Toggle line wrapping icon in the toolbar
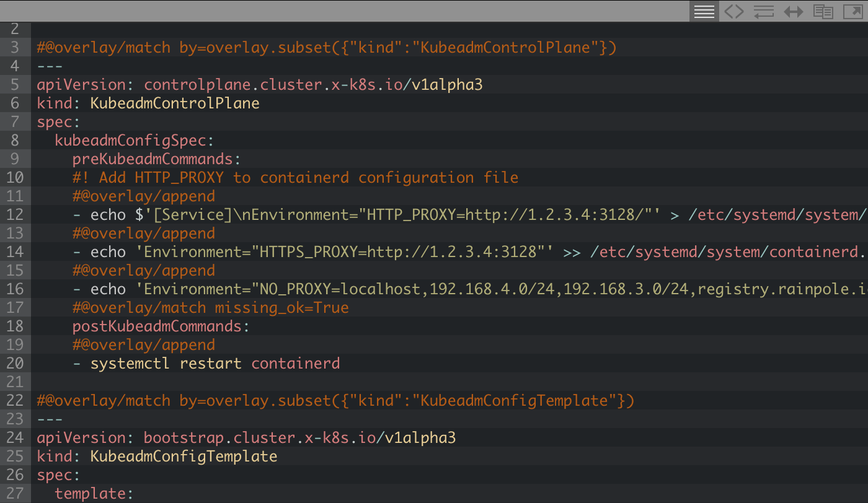 point(764,11)
